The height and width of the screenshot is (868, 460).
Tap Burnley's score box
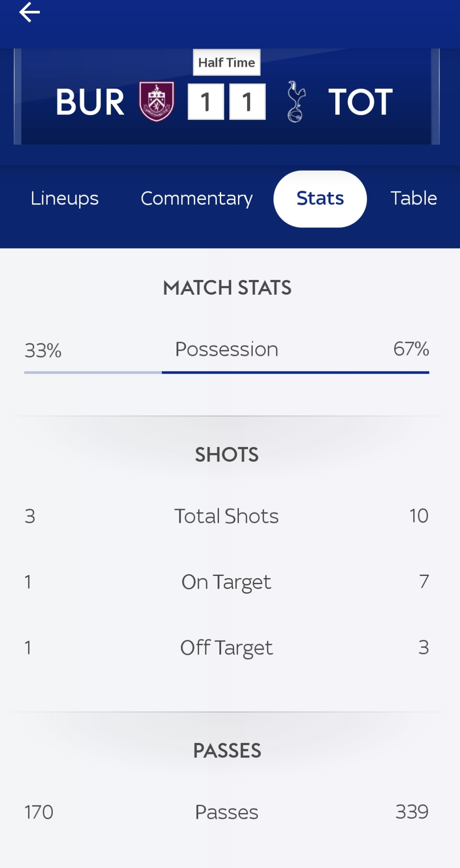[206, 102]
